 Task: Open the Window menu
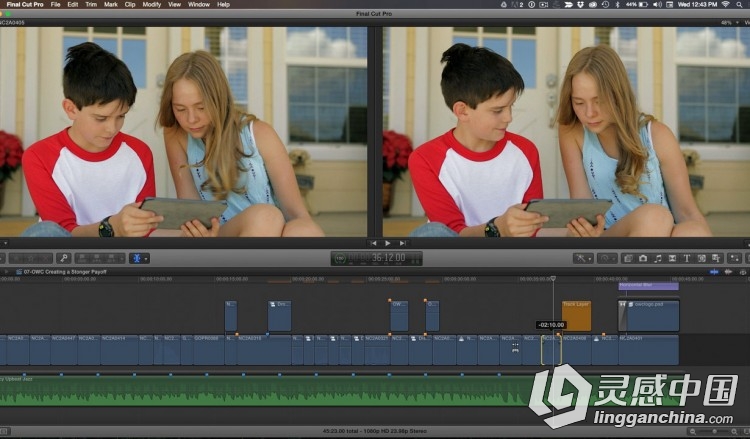pyautogui.click(x=199, y=4)
